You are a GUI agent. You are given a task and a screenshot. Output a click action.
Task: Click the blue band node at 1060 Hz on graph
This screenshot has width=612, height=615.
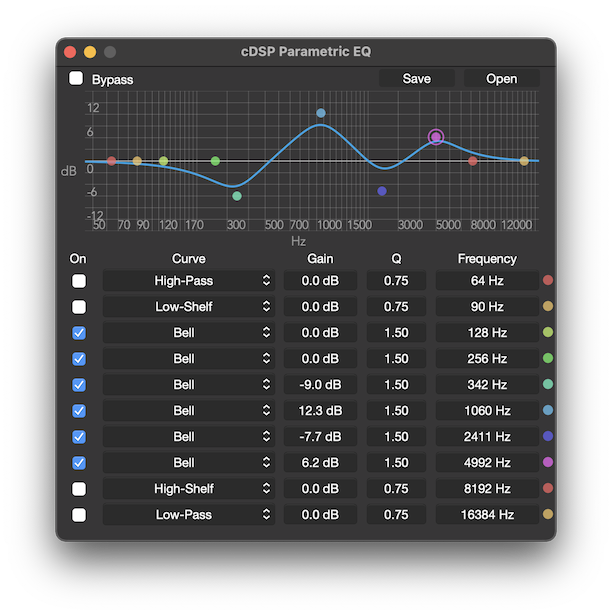coord(321,113)
